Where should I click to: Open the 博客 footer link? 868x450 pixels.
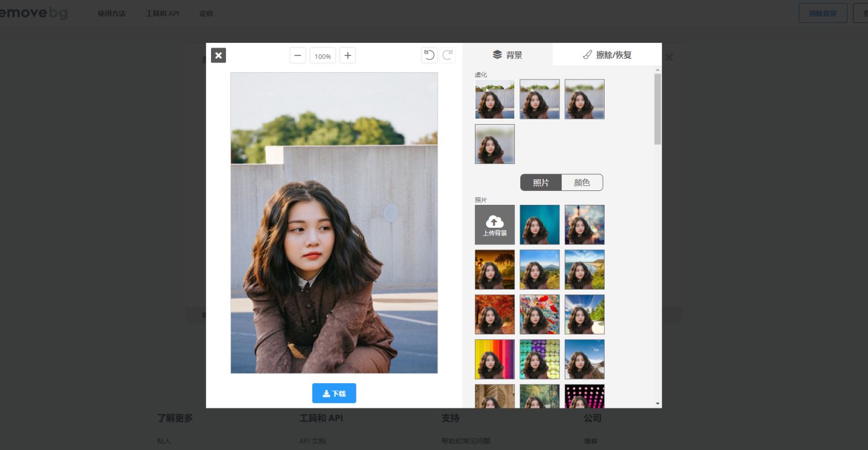tap(591, 441)
